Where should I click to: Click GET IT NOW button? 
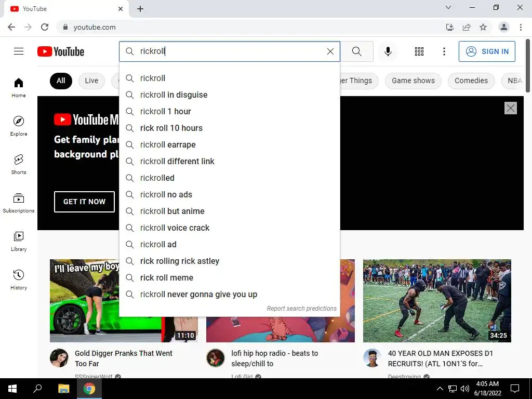(x=84, y=202)
